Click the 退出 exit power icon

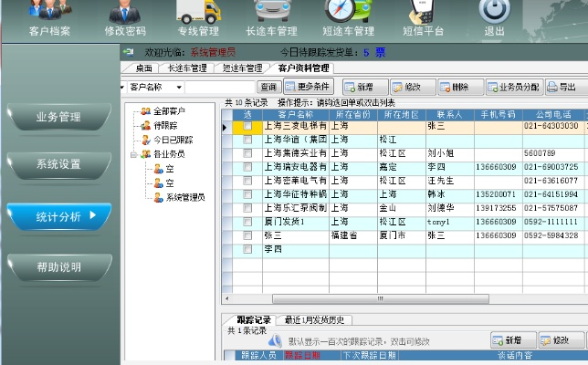494,18
